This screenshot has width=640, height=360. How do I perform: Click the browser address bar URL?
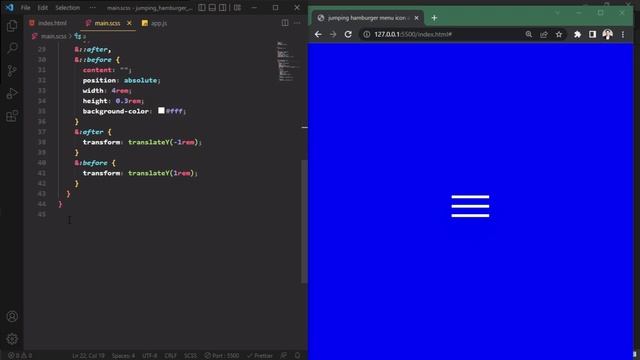pos(413,34)
